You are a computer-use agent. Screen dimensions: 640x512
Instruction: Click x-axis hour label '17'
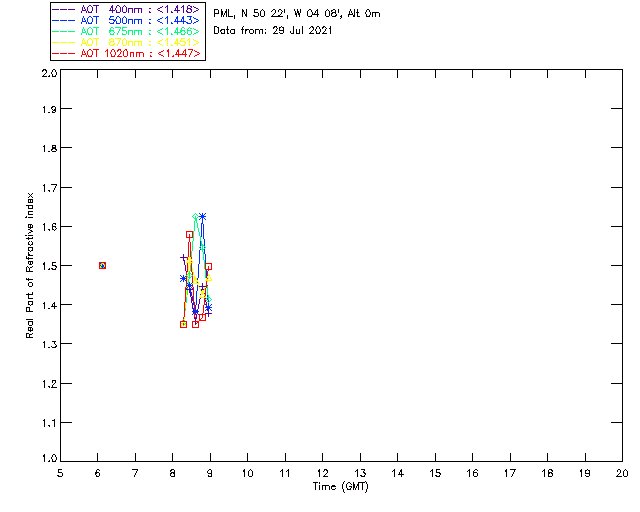click(510, 473)
